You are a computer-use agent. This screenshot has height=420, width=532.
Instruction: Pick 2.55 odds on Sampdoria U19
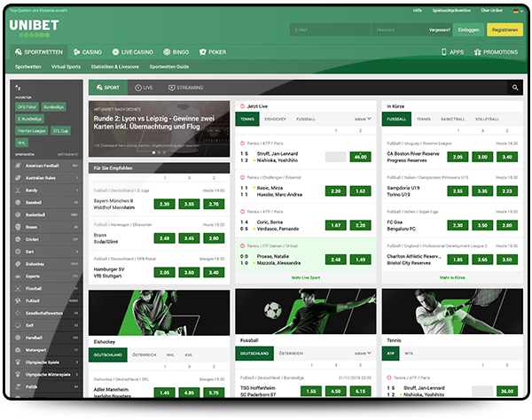pos(458,191)
